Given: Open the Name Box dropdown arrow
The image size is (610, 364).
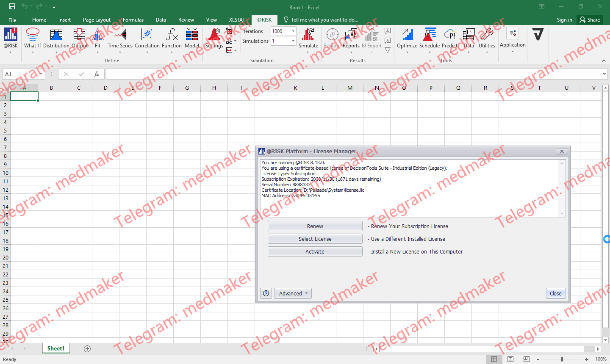Looking at the screenshot, I should pos(41,74).
